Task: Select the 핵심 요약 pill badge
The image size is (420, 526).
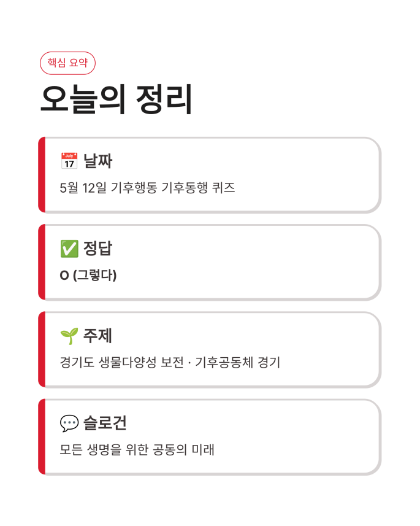Action: tap(67, 63)
